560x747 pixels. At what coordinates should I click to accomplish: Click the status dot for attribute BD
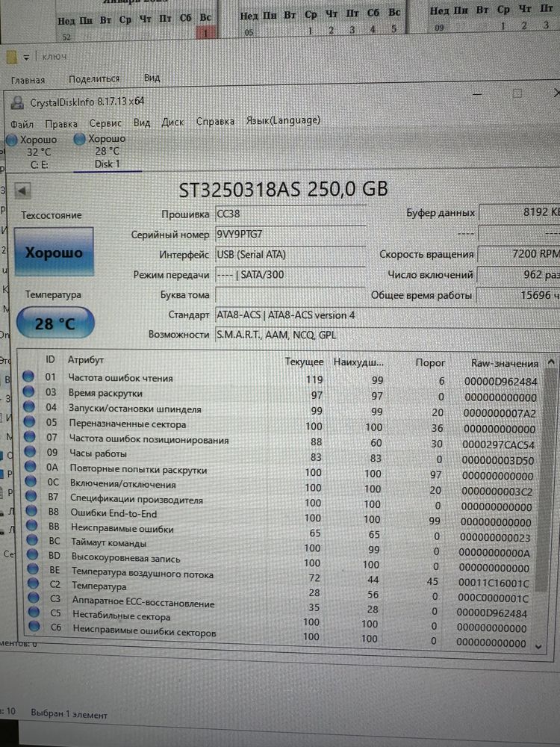click(x=32, y=555)
